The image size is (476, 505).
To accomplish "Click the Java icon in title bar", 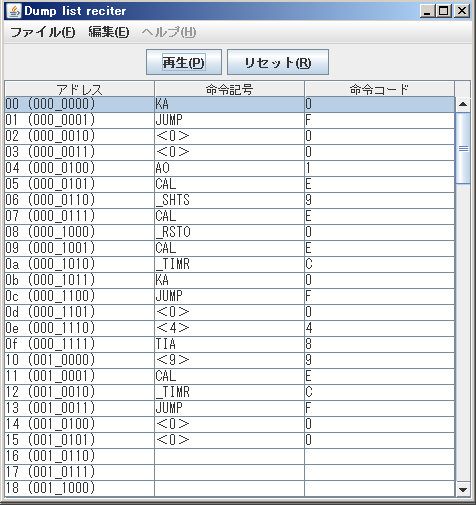I will tap(14, 11).
